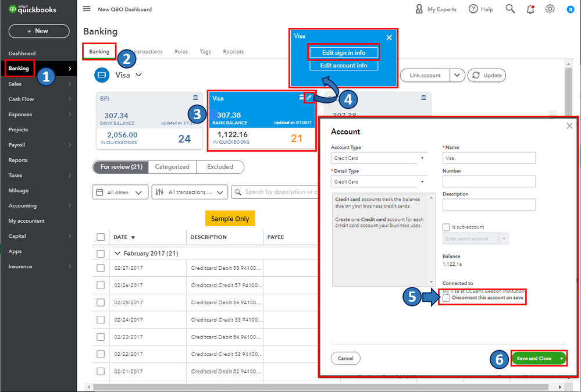Switch to the Tags tab

(205, 52)
